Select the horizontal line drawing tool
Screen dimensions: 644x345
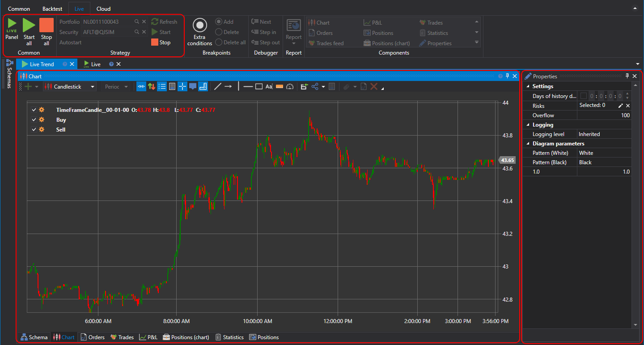coord(248,87)
